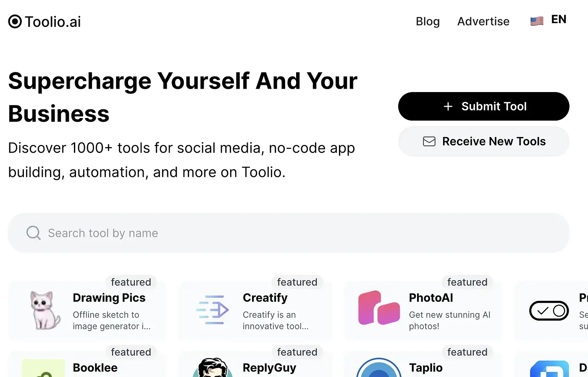This screenshot has width=588, height=377.
Task: Click the featured badge above PhotoAI
Action: [x=467, y=282]
